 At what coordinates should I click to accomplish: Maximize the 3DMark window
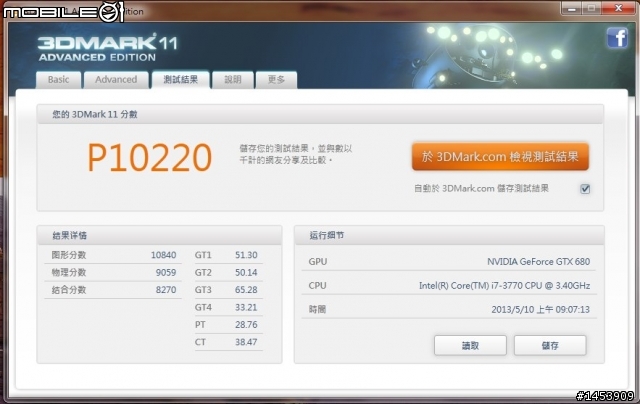[x=591, y=8]
